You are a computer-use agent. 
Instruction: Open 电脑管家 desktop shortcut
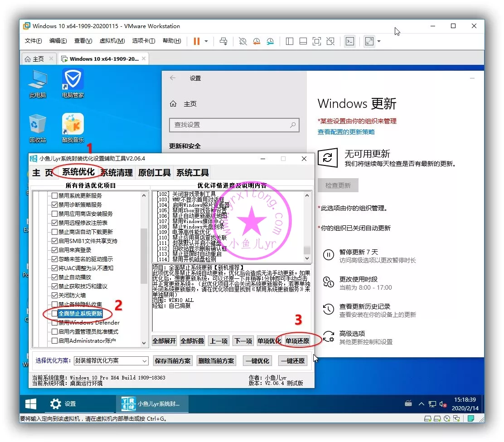pyautogui.click(x=73, y=83)
